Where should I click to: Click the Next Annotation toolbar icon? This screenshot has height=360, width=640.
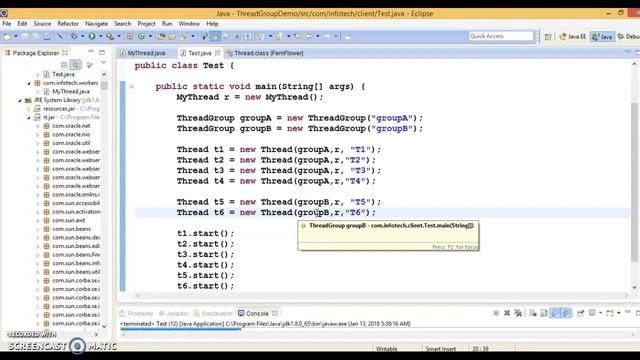(260, 36)
